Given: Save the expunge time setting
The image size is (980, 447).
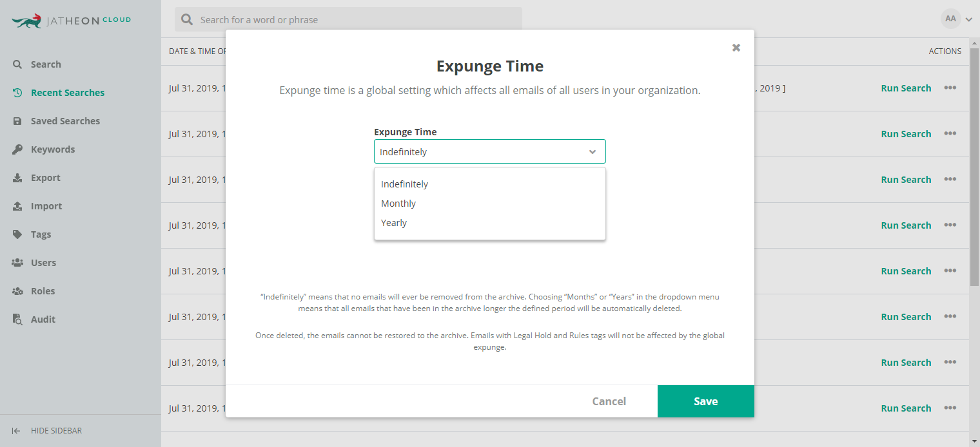Looking at the screenshot, I should pyautogui.click(x=706, y=401).
